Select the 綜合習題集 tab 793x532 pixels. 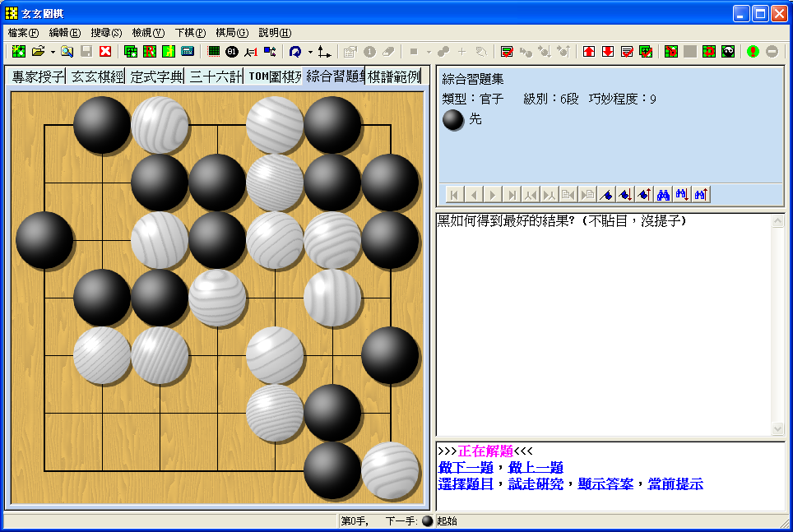334,76
